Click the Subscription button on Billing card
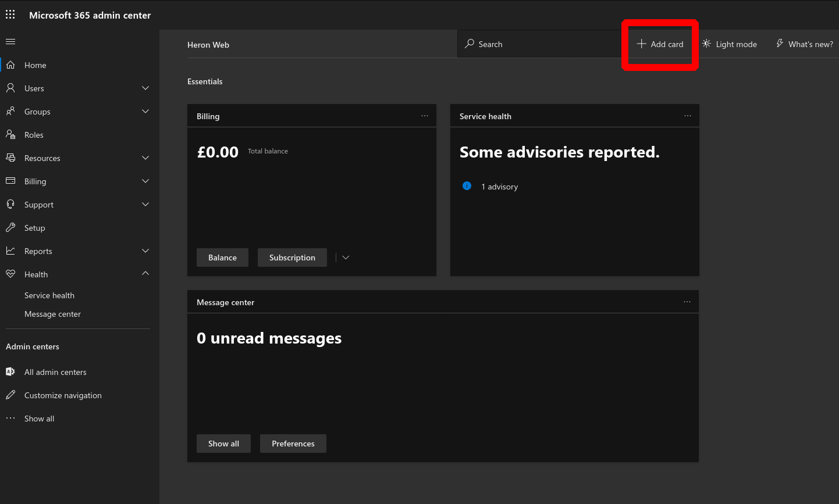 [292, 258]
